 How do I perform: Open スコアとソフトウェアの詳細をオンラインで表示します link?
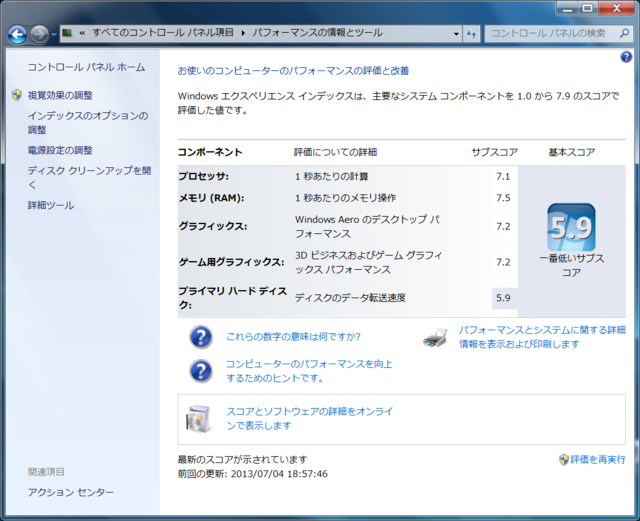coord(309,418)
